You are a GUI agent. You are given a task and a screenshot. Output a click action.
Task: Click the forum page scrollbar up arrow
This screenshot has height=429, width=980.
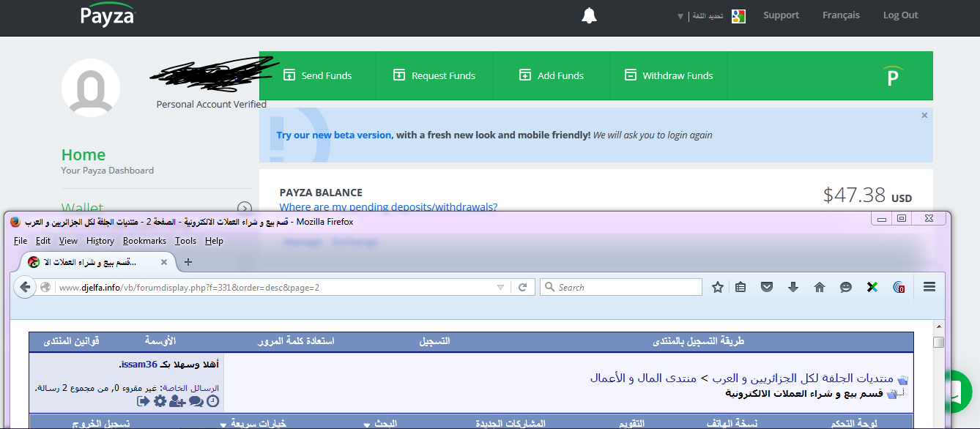(939, 327)
